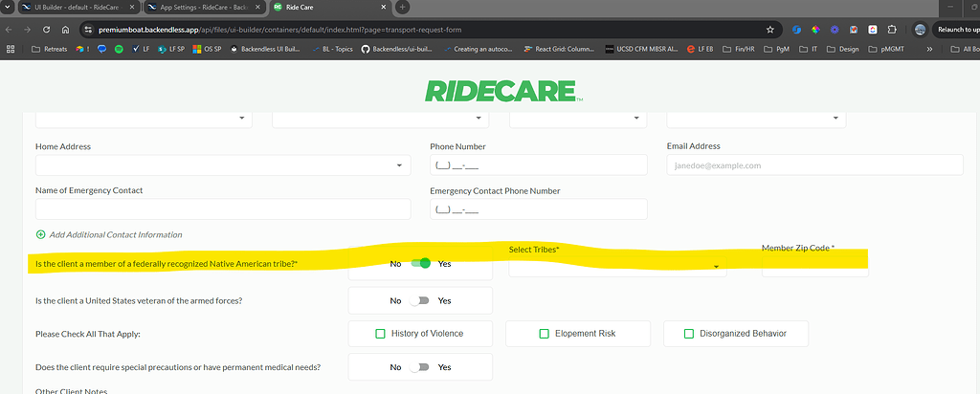Switch to the UI Builder - default tab
This screenshot has width=980, height=394.
point(77,7)
